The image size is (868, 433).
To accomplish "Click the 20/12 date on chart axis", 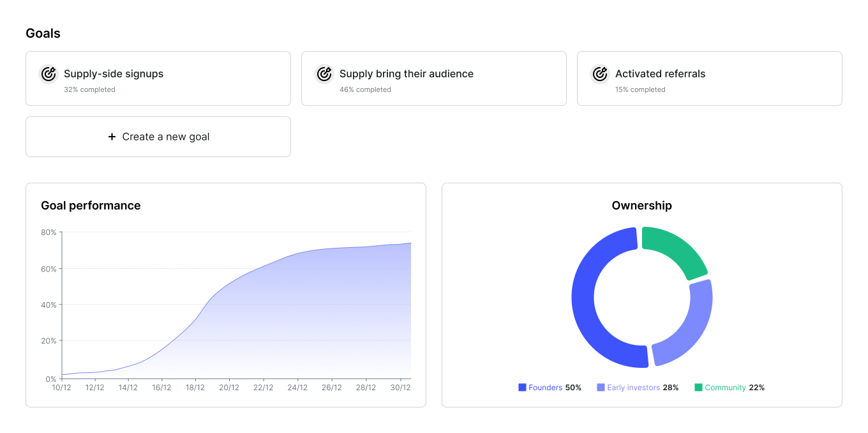I will pyautogui.click(x=229, y=388).
